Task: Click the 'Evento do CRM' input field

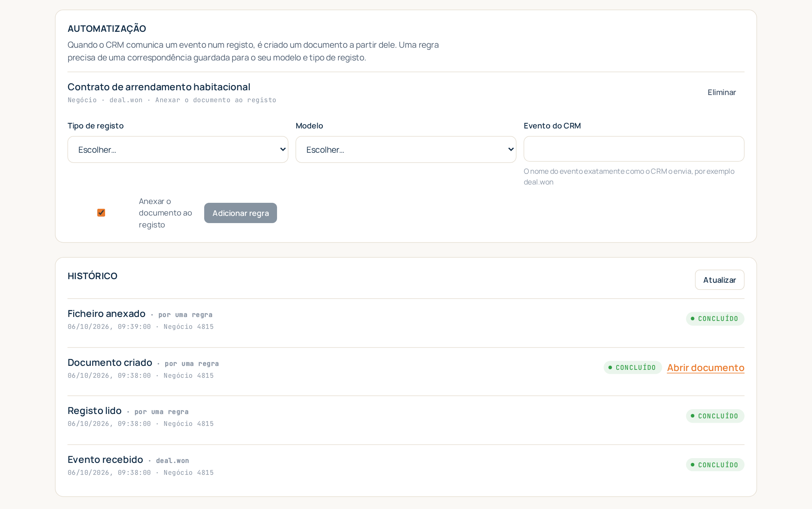Action: point(634,149)
